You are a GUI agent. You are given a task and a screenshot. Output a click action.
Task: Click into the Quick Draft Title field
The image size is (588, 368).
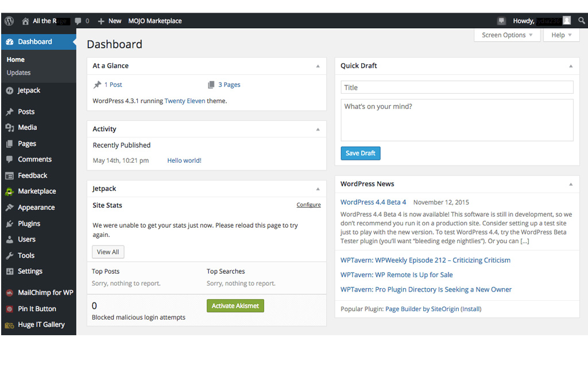(457, 87)
